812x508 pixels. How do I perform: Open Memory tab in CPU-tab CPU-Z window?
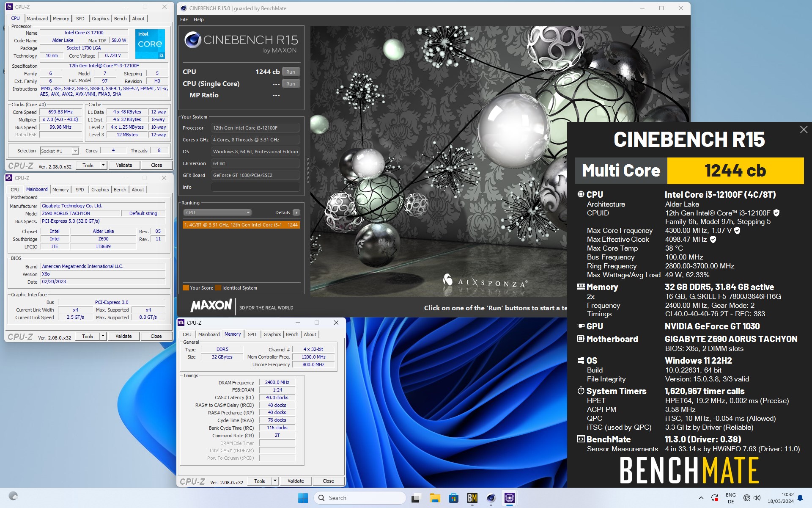coord(61,19)
